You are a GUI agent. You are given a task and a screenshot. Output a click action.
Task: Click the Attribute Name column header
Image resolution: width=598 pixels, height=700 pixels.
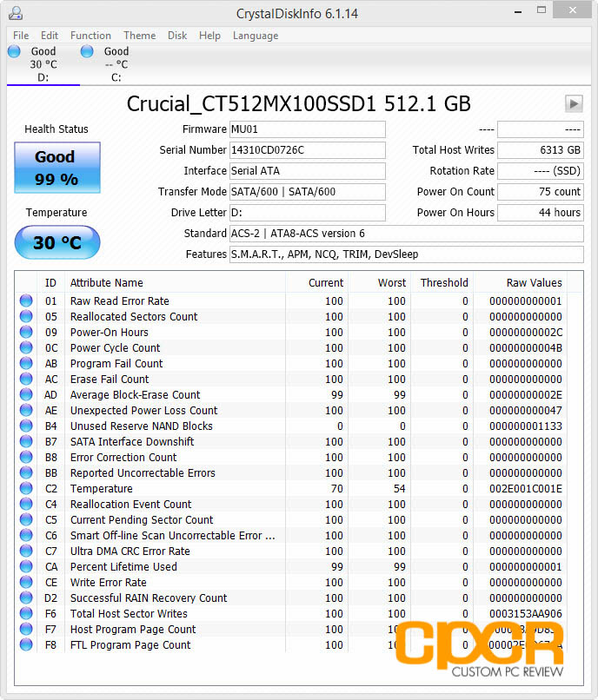(176, 282)
